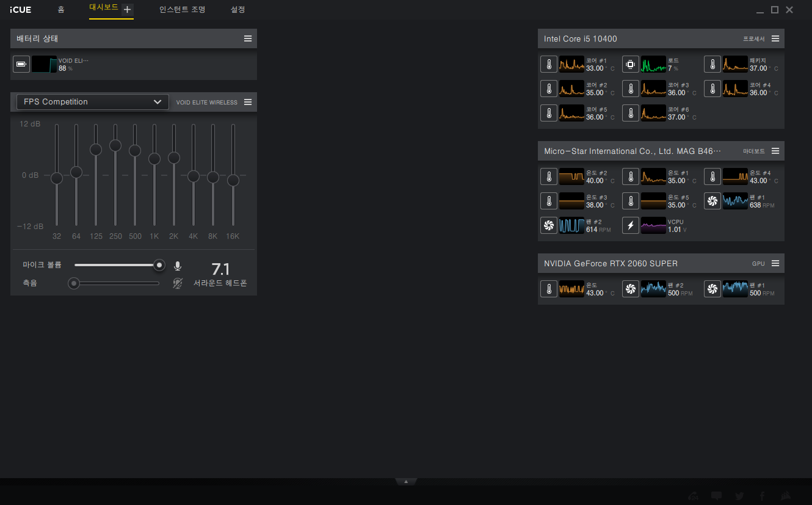Open the 인스턴트 조명 tab
Viewport: 812px width, 505px height.
(183, 10)
